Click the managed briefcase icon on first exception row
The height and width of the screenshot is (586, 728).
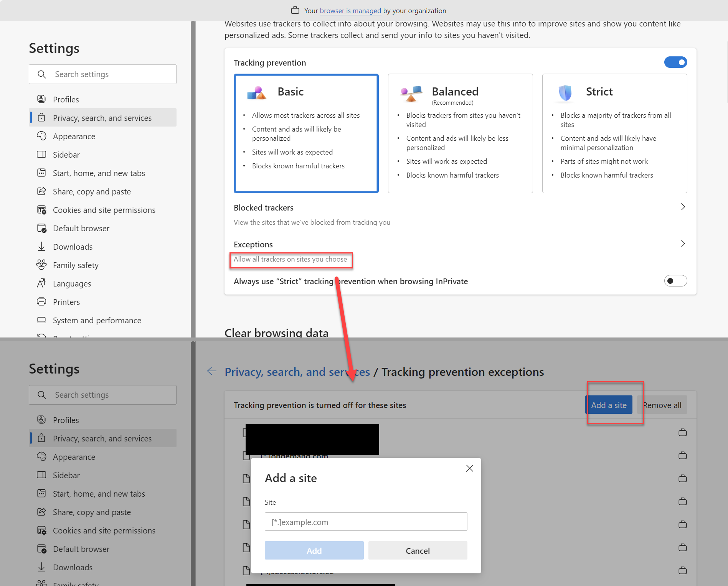tap(682, 432)
